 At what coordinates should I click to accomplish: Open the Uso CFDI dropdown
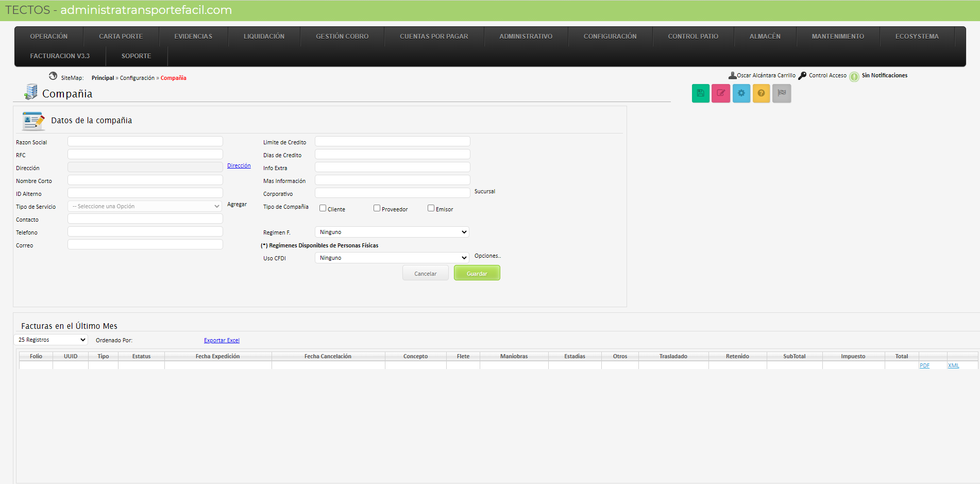coord(392,258)
